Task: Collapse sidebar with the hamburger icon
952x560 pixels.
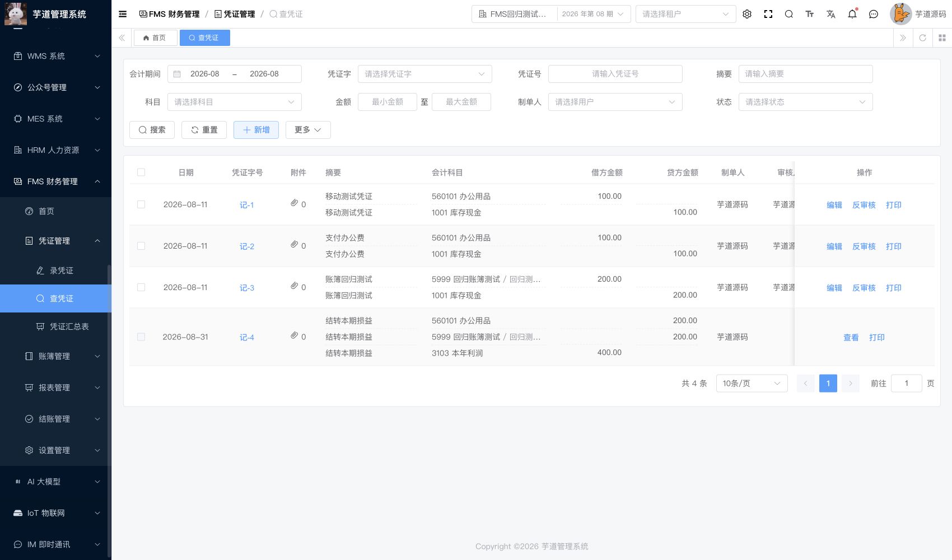Action: click(x=123, y=14)
